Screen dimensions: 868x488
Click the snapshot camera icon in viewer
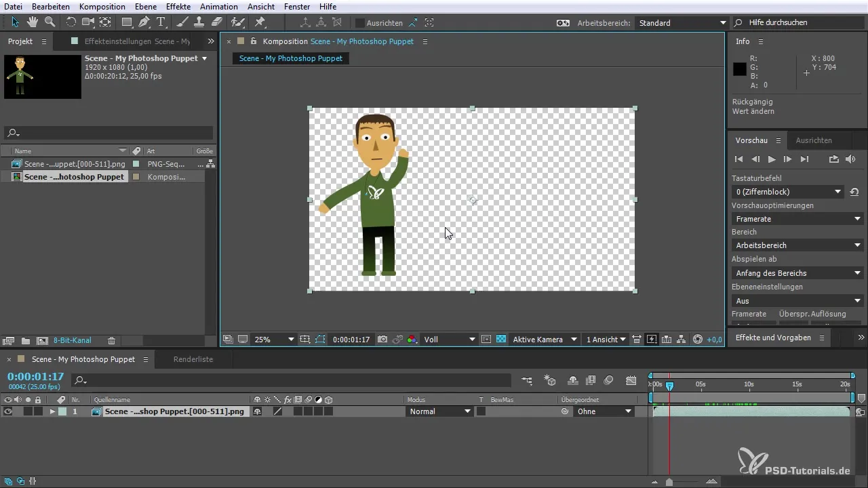pos(382,339)
